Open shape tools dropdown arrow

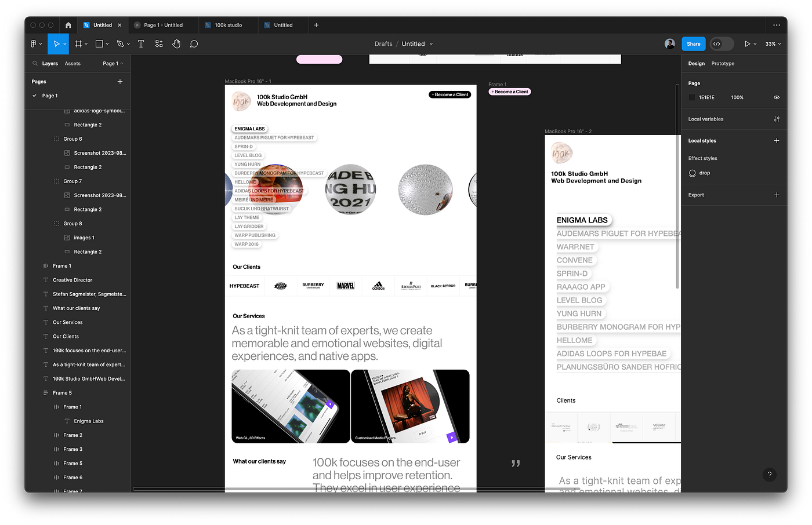[107, 44]
